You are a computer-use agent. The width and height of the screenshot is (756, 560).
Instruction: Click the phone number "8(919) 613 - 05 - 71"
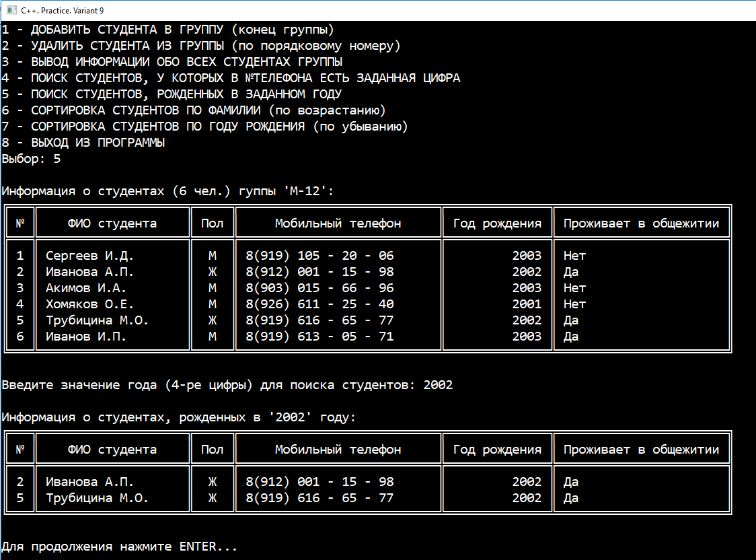319,337
